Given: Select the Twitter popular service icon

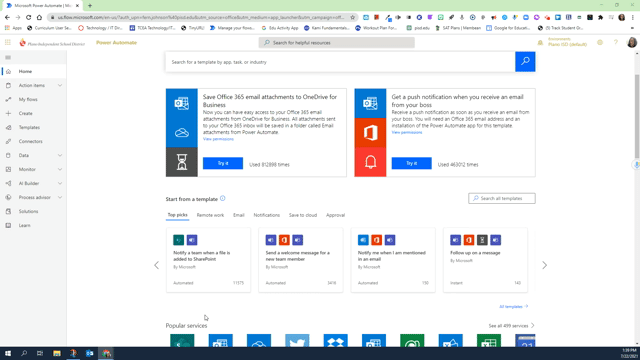Looking at the screenshot, I should tap(297, 341).
